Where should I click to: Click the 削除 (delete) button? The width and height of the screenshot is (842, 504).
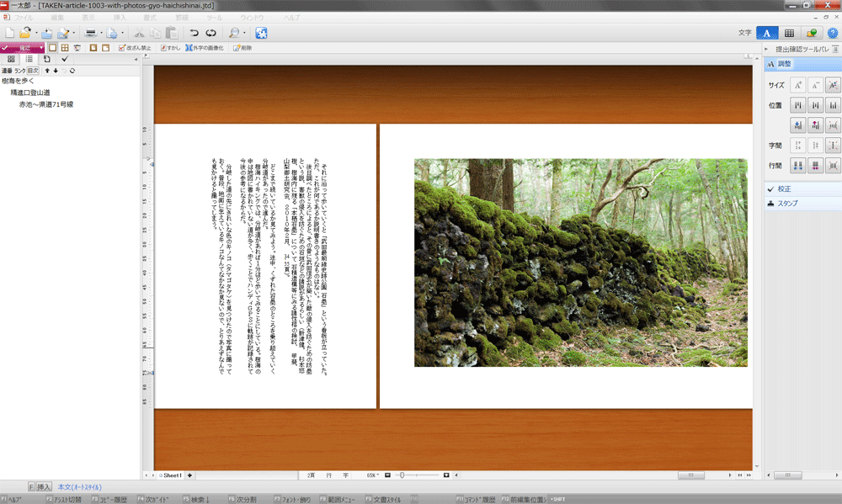[x=242, y=48]
